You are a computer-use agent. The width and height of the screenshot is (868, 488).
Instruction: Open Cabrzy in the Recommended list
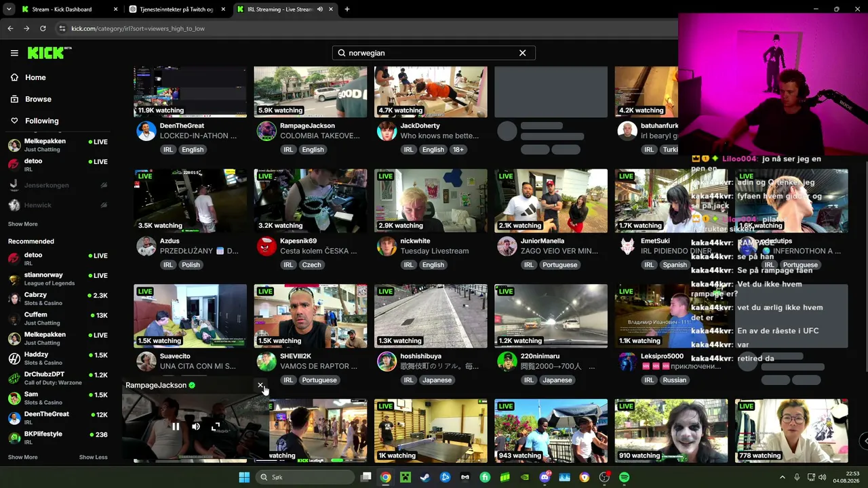(58, 299)
